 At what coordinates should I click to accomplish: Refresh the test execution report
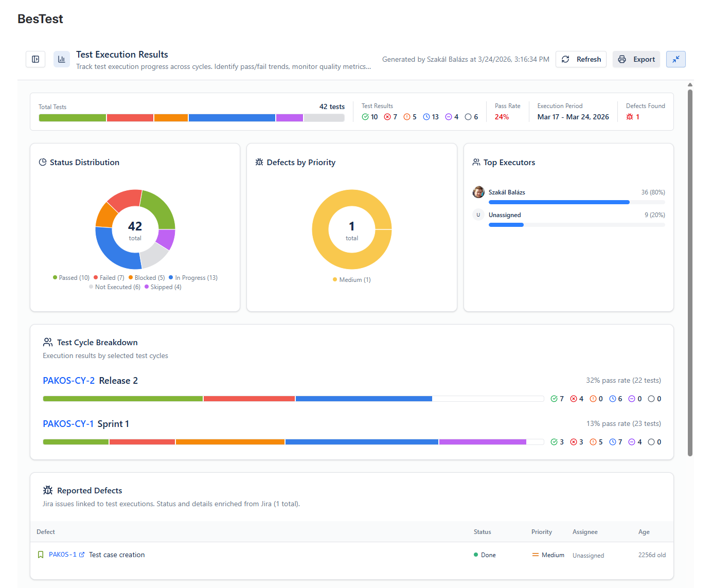click(x=581, y=59)
